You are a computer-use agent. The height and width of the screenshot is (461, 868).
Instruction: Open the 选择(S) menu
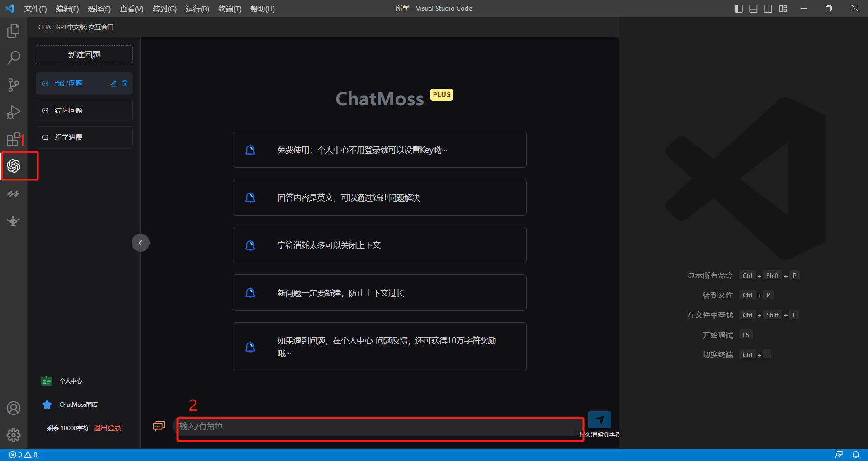coord(99,9)
